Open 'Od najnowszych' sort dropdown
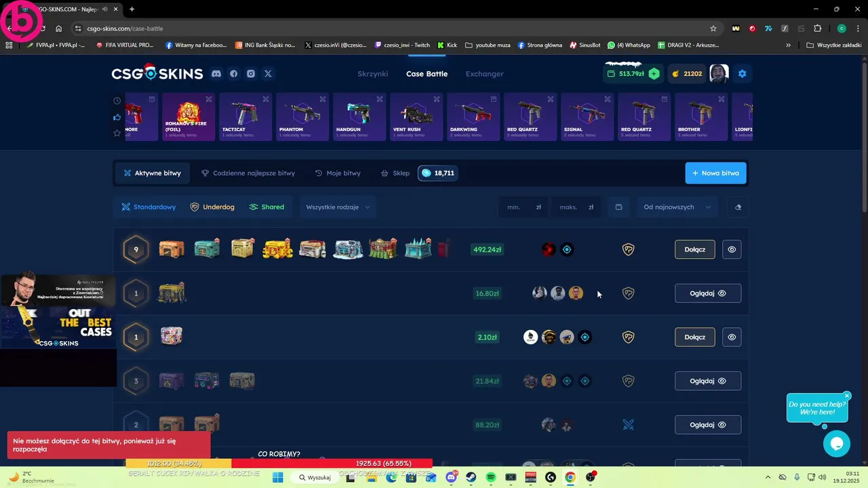This screenshot has height=488, width=868. [676, 207]
